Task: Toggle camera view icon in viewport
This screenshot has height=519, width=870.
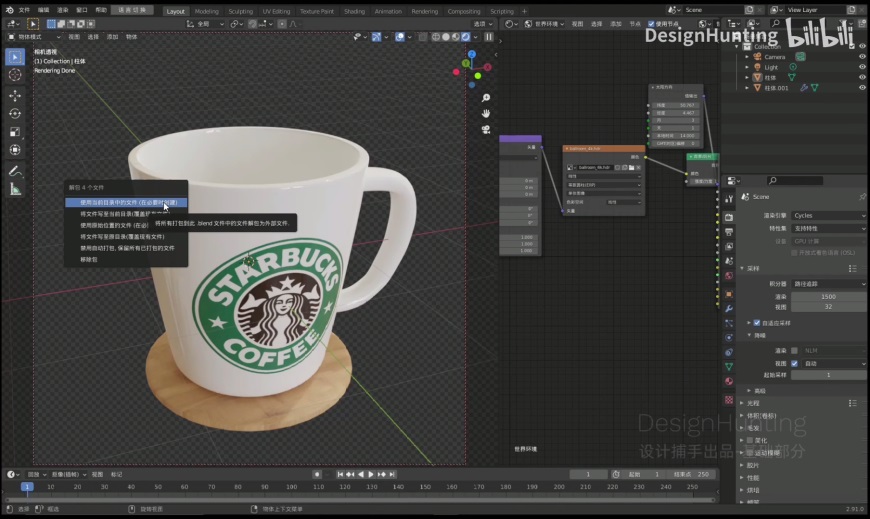Action: coord(486,129)
